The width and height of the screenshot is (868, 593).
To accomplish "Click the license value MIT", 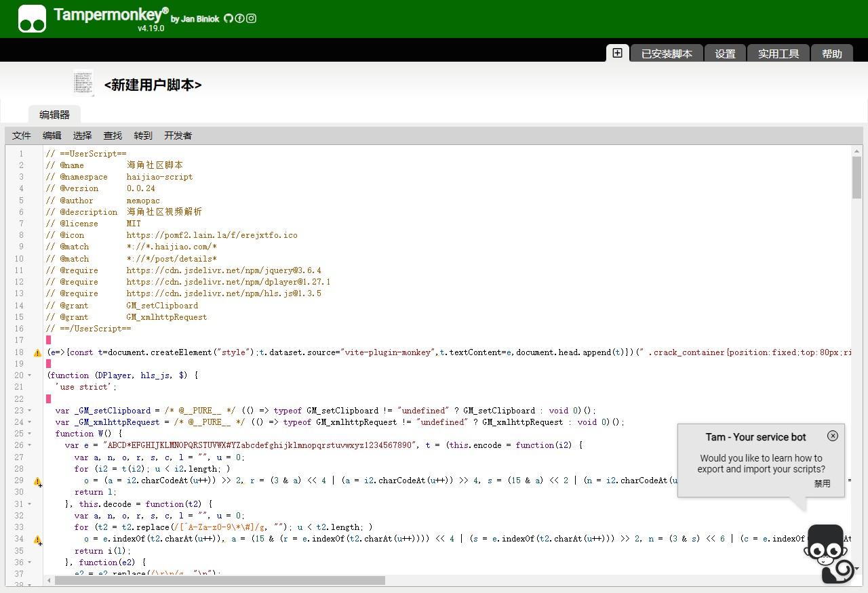I will tap(134, 224).
